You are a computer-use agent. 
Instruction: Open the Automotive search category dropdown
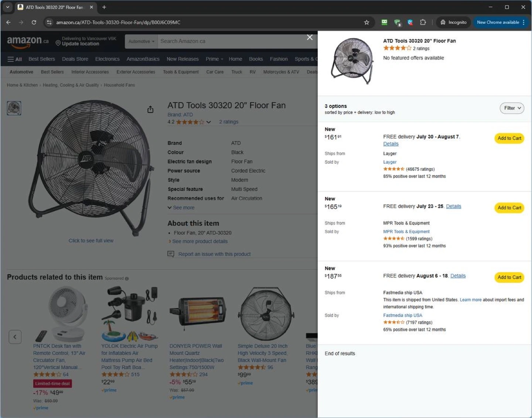click(141, 41)
